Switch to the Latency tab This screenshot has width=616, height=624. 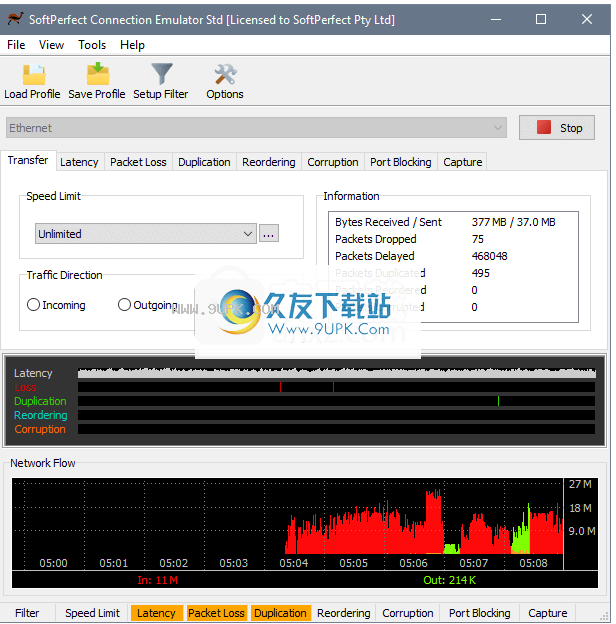pyautogui.click(x=79, y=162)
